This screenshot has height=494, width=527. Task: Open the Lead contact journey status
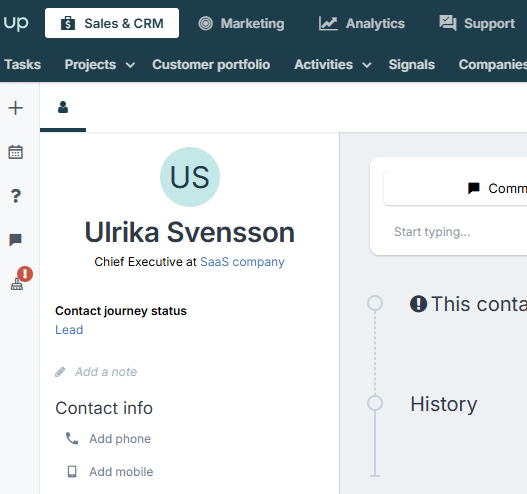tap(69, 330)
